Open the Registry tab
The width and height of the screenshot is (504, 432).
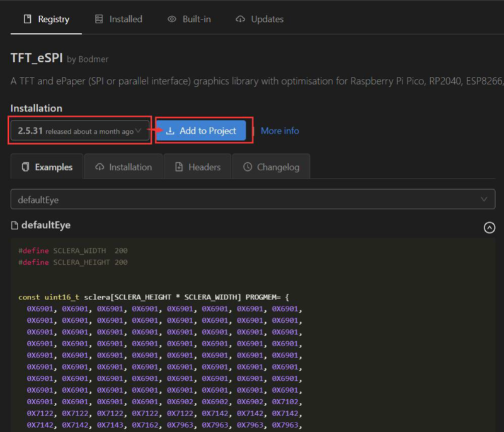tap(46, 20)
